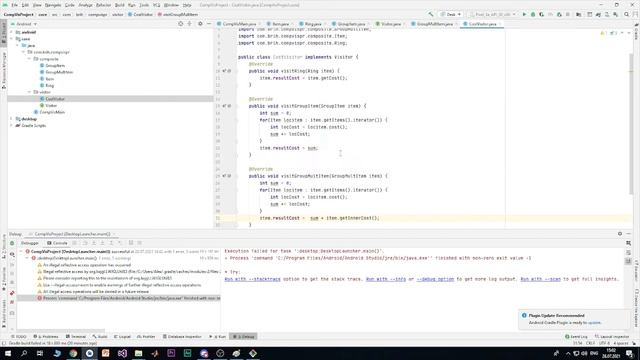Collapse the CompVisProject build result node
This screenshot has width=640, height=360.
coord(21,252)
